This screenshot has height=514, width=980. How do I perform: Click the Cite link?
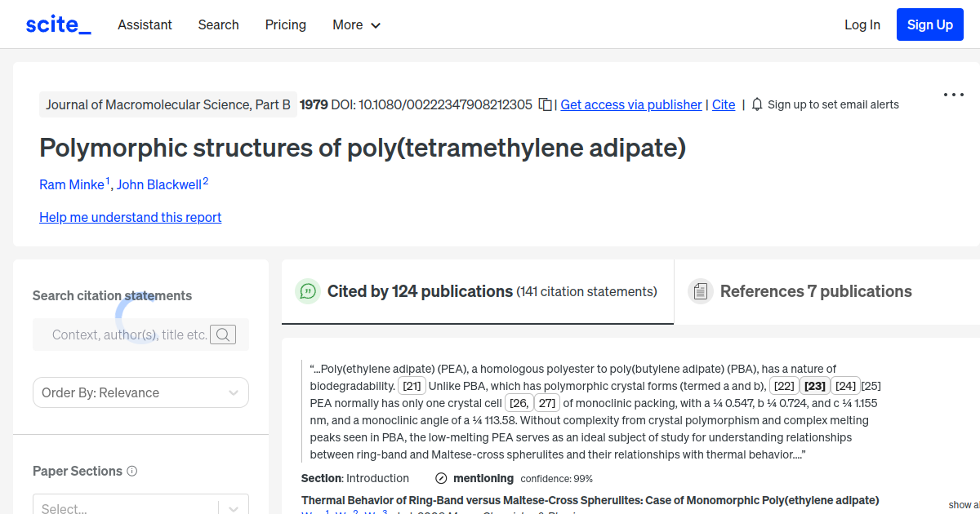[x=724, y=104]
